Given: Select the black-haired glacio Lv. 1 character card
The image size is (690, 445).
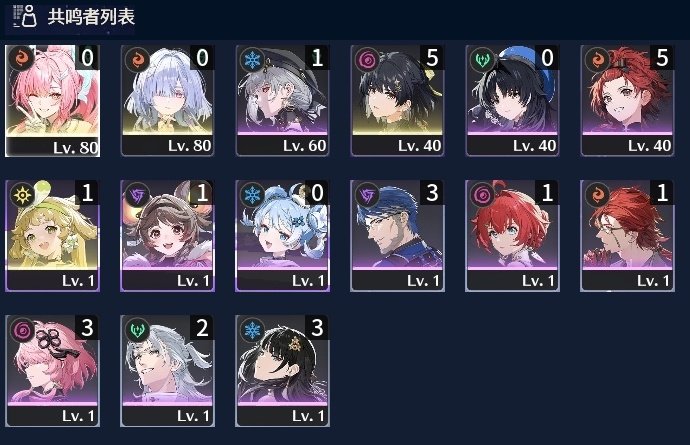Looking at the screenshot, I should (x=282, y=371).
